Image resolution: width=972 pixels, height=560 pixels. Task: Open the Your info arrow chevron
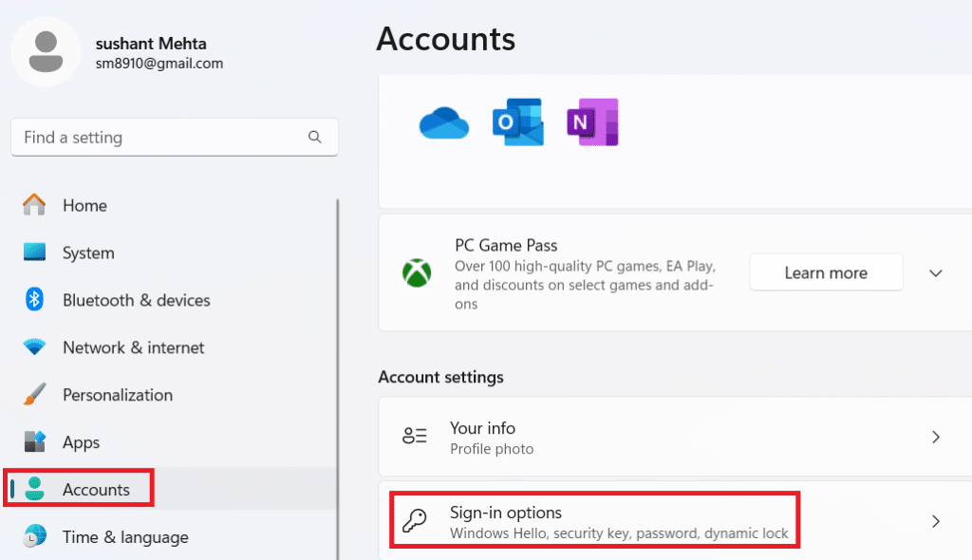click(936, 438)
